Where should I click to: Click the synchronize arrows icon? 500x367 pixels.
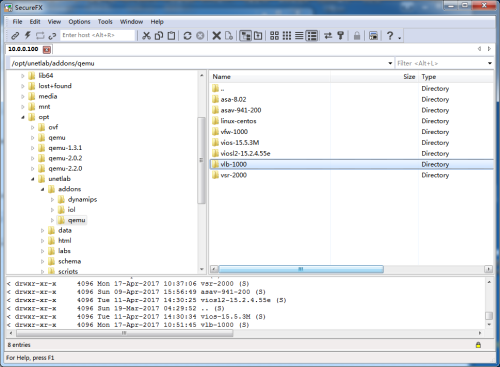(328, 35)
